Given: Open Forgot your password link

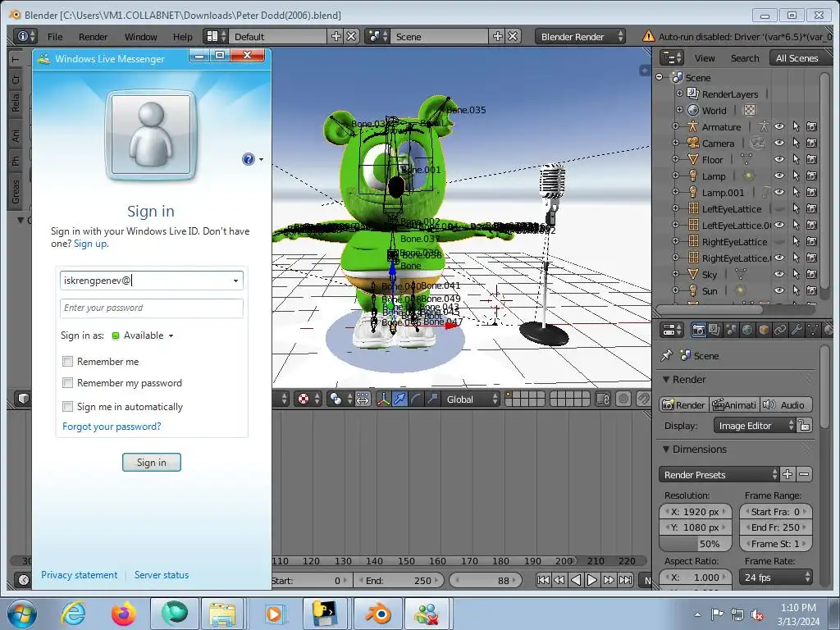Looking at the screenshot, I should point(112,427).
